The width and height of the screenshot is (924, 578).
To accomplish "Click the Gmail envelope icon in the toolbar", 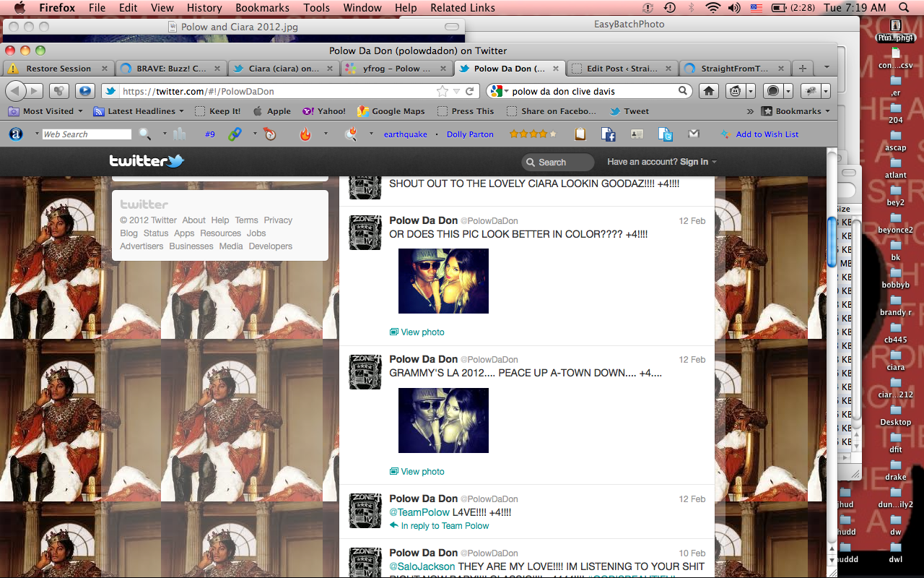I will 694,134.
